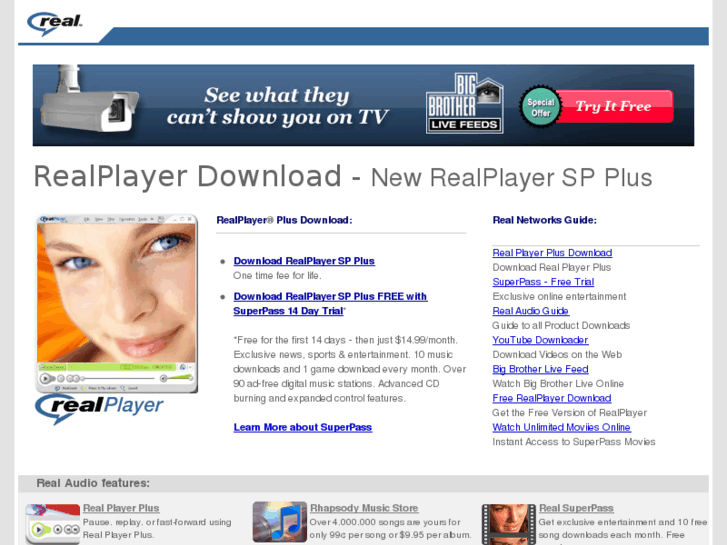Open the Real Player Plus feature link
727x545 pixels.
point(121,508)
